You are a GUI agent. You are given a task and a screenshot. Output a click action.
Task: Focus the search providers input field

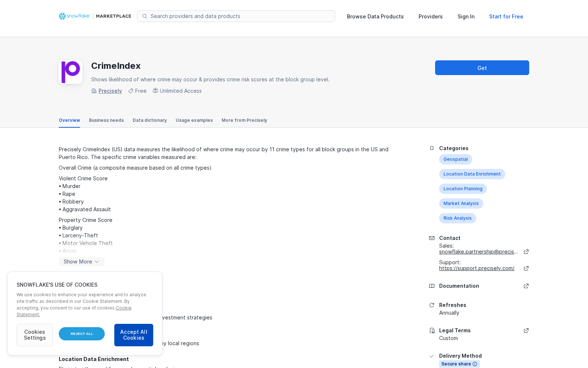pos(236,16)
